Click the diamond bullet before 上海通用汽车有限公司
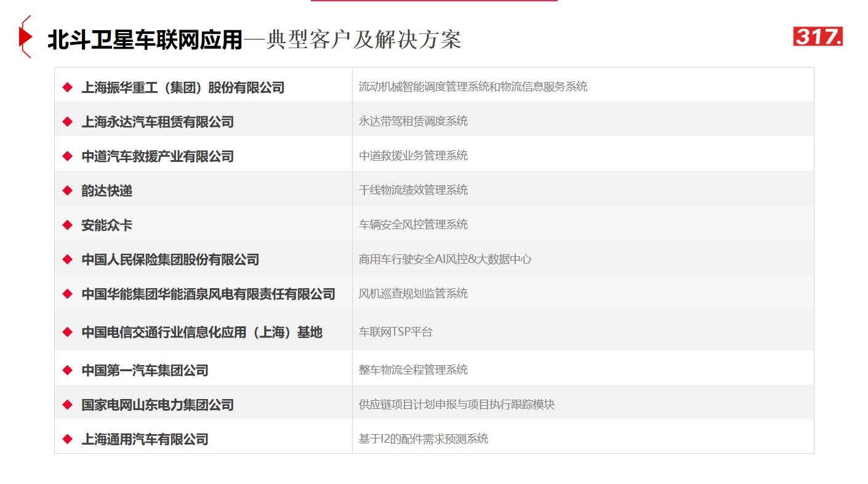The image size is (868, 484). click(68, 440)
